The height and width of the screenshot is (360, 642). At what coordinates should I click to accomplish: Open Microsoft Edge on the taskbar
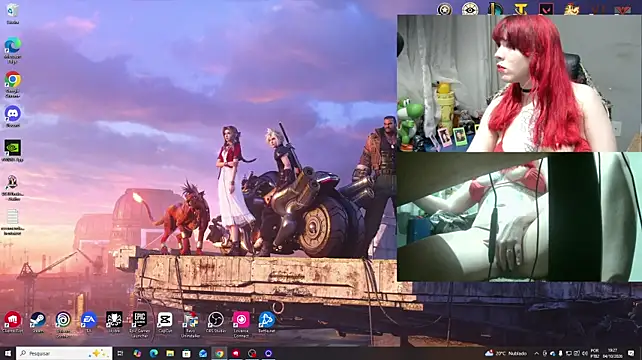(x=154, y=353)
